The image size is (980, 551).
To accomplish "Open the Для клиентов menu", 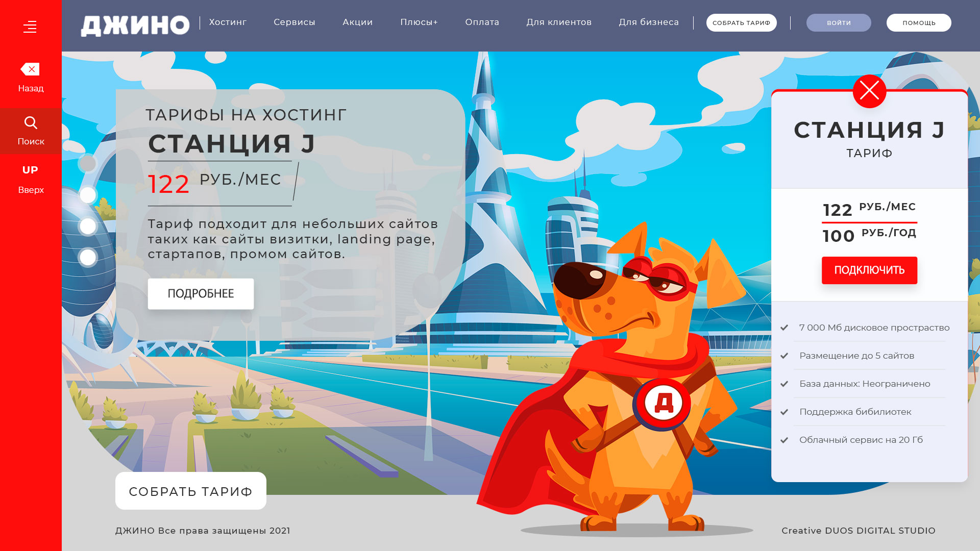I will coord(559,22).
